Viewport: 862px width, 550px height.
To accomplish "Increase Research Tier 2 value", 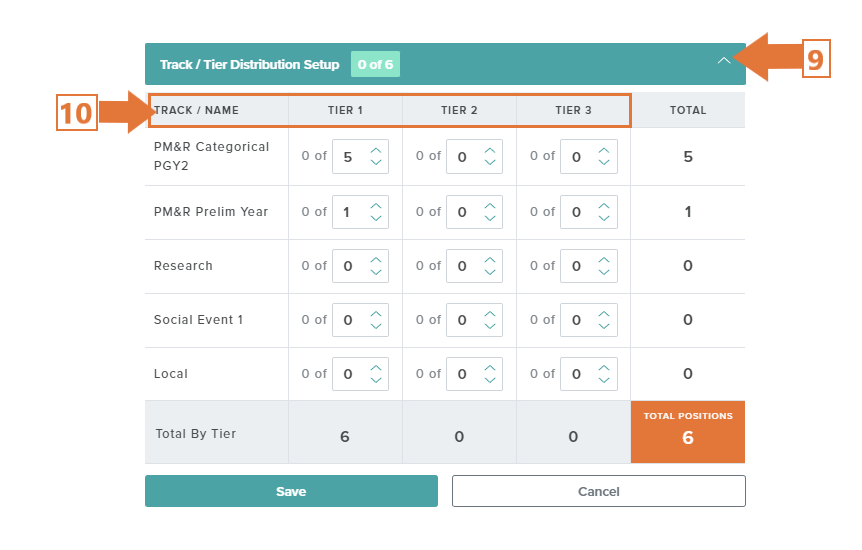I will pyautogui.click(x=490, y=260).
